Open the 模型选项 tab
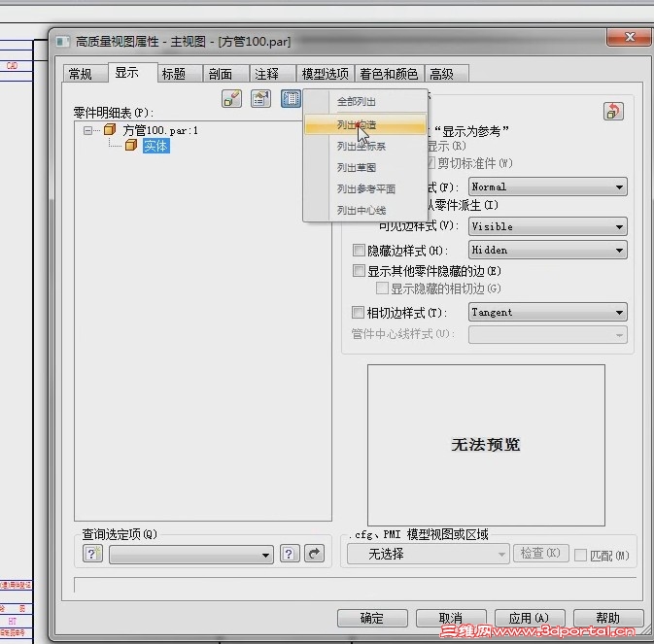Viewport: 654px width, 644px height. click(325, 74)
